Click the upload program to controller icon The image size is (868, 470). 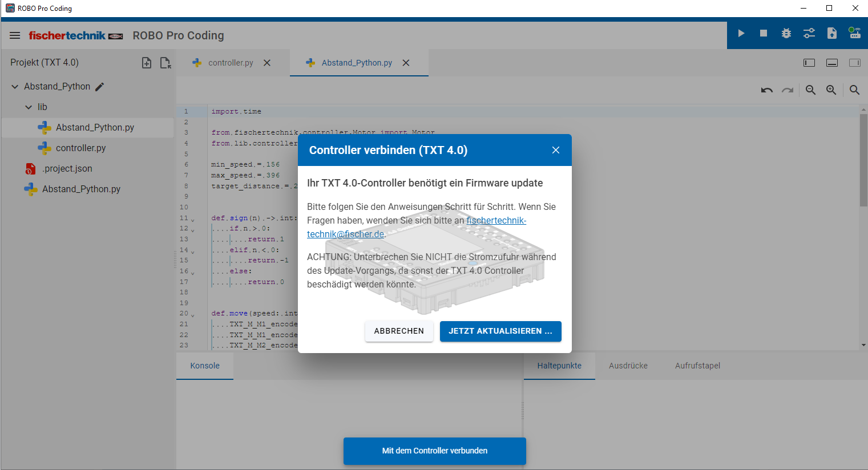pos(832,34)
